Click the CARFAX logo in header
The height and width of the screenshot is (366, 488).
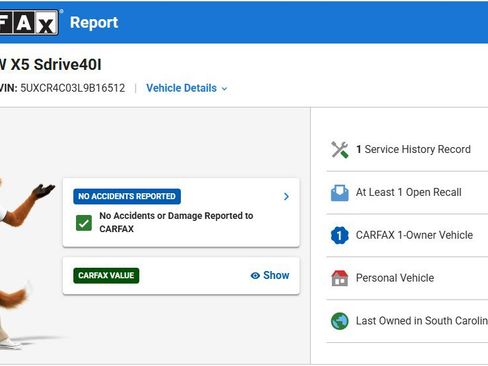tap(29, 22)
